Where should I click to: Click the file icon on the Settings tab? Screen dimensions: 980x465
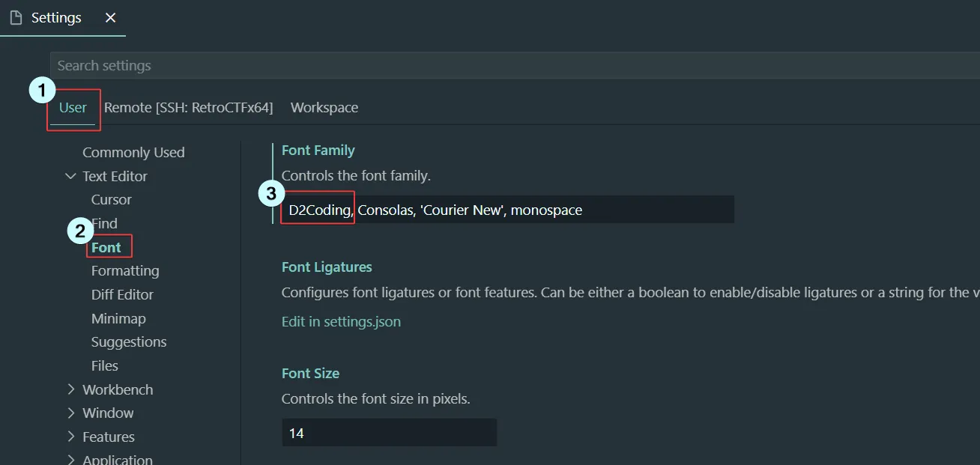[x=16, y=18]
